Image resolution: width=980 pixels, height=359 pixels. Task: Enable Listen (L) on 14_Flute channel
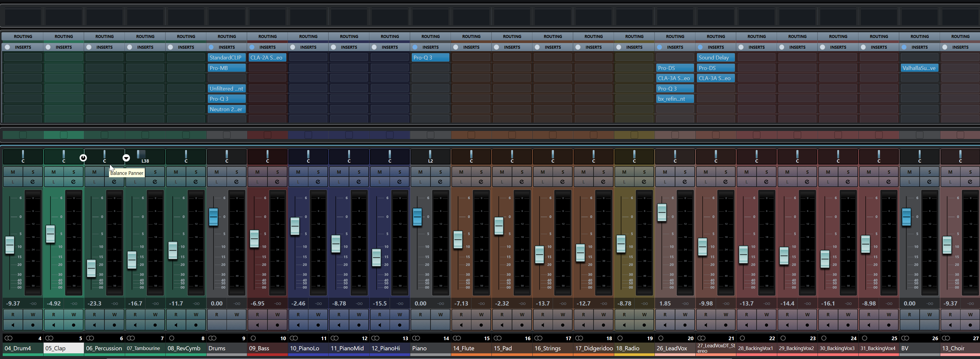click(461, 182)
